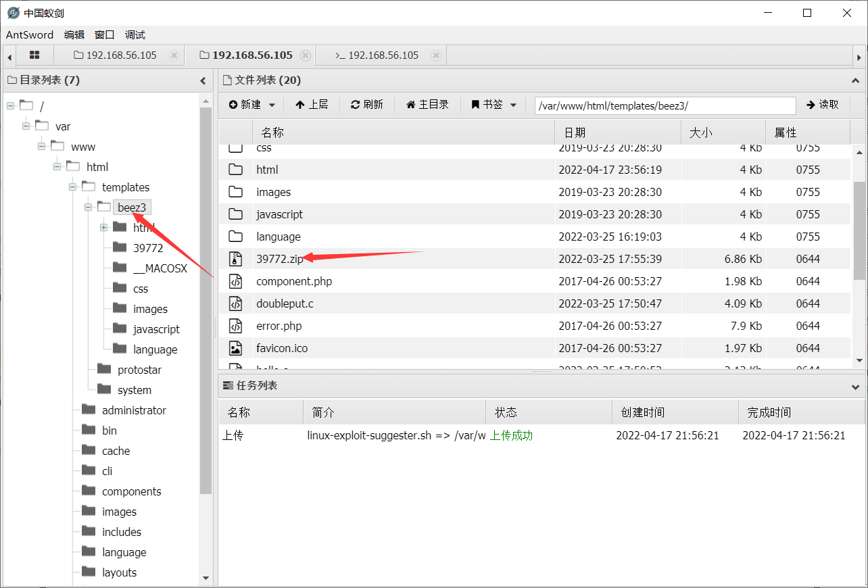
Task: Sort files by the 大小 column header
Action: point(723,132)
